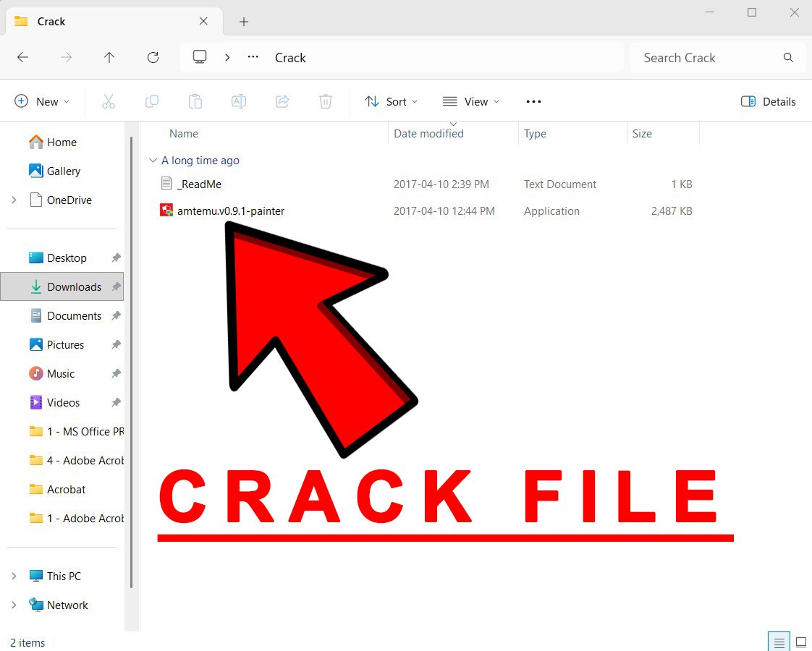
Task: Open the '1 - Adobe Acrob' folder
Action: coord(77,519)
